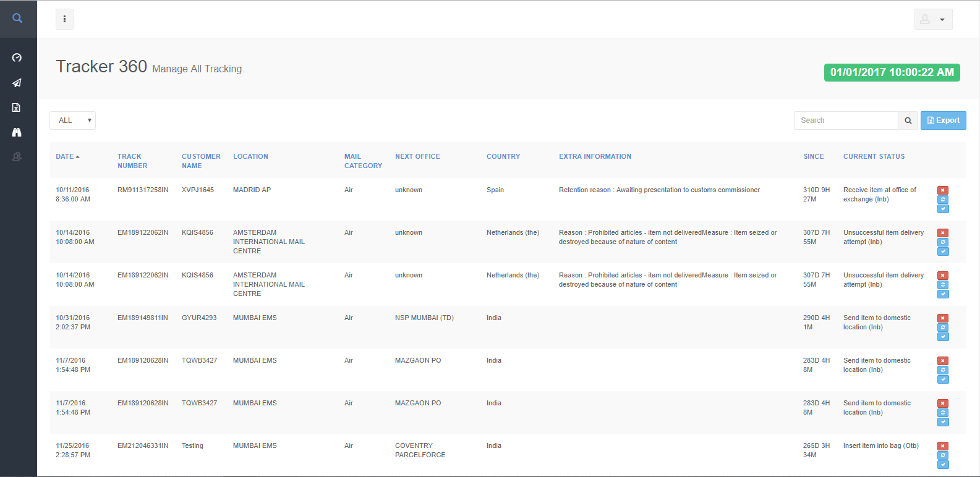Open the dashboard gauge icon in the sidebar
The width and height of the screenshot is (980, 477).
[17, 57]
